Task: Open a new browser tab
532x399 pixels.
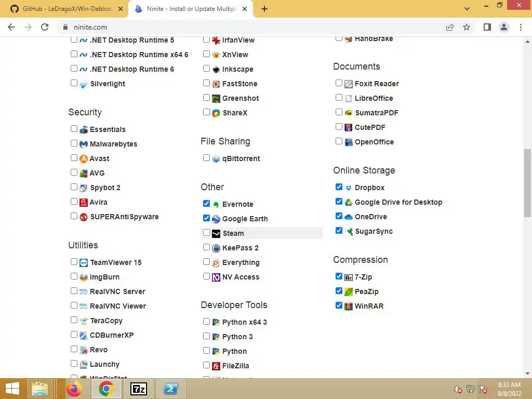Action: pos(264,9)
